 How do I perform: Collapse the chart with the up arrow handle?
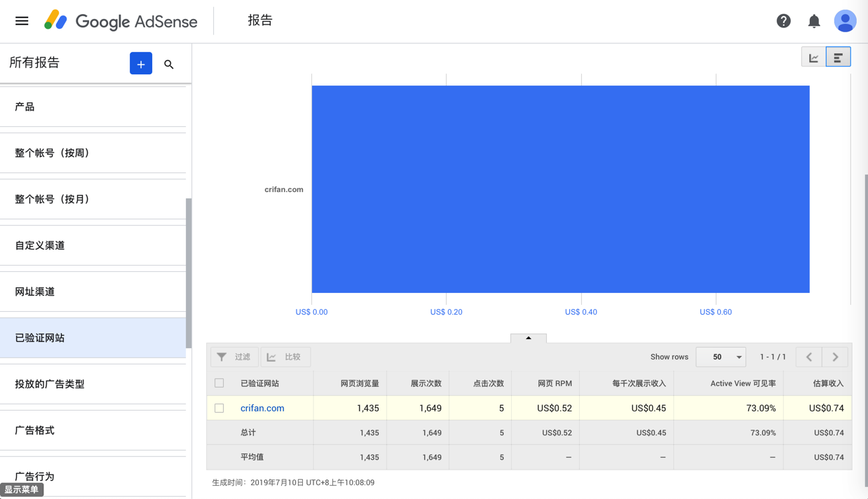tap(529, 339)
